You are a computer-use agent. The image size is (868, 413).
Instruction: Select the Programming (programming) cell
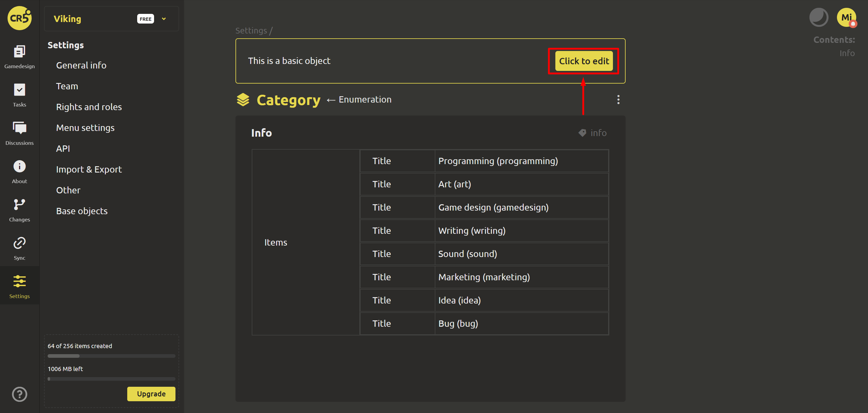tap(521, 161)
